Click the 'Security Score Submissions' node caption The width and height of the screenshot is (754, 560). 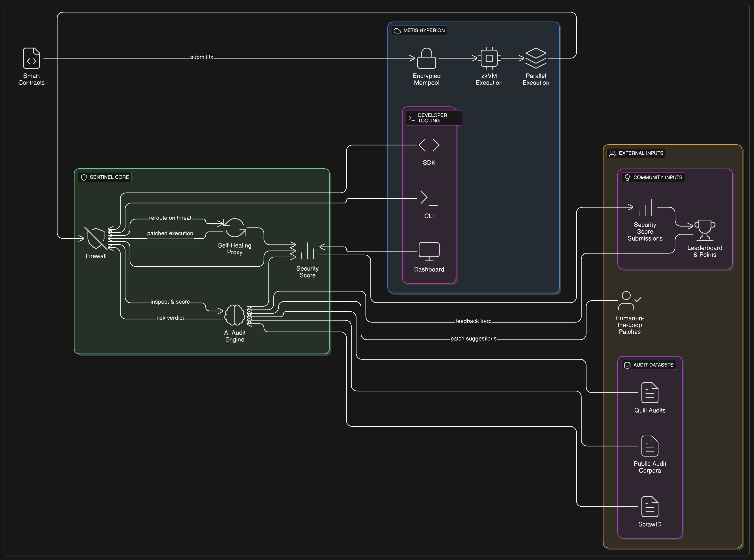pos(645,232)
